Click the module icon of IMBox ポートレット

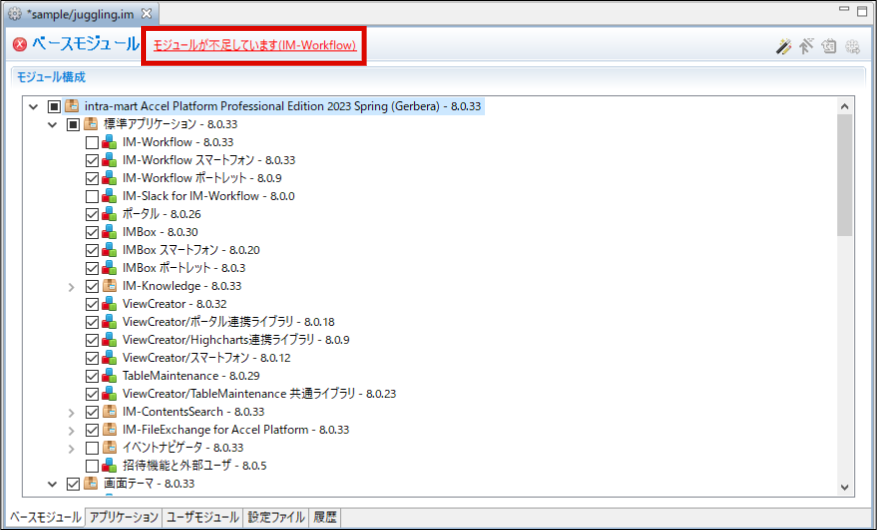(110, 268)
